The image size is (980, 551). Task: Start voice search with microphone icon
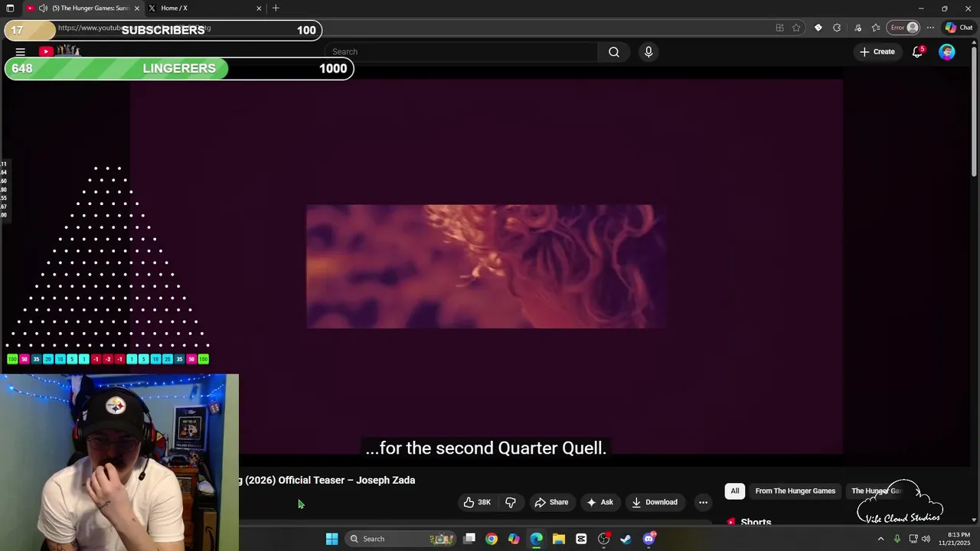pos(648,52)
